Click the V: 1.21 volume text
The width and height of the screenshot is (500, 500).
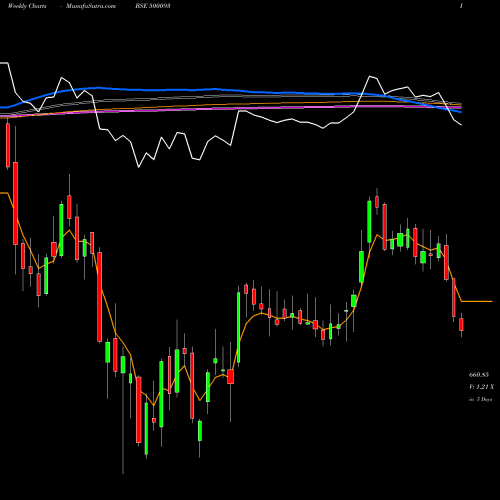[x=481, y=387]
